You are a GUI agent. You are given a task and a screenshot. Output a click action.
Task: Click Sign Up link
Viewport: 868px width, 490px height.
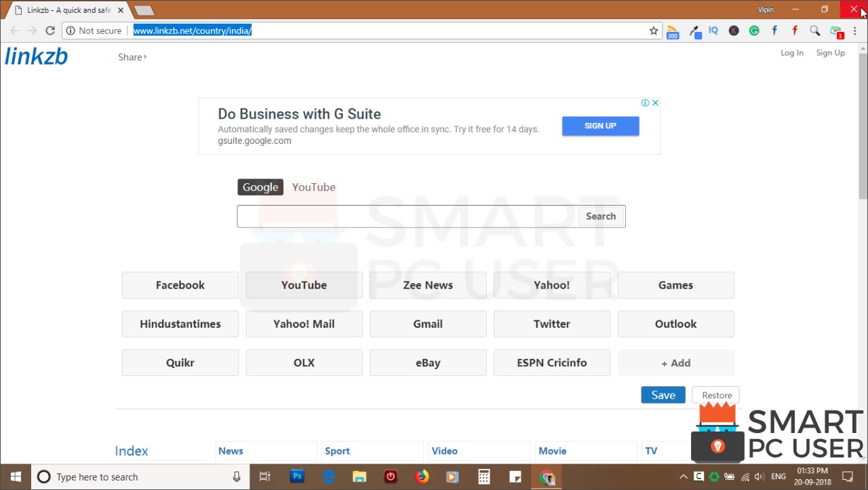830,53
